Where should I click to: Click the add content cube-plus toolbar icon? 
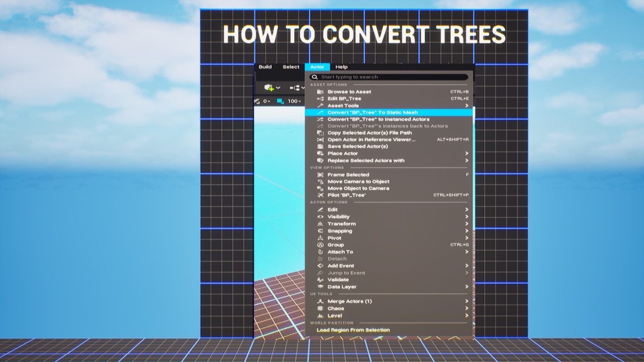point(269,87)
